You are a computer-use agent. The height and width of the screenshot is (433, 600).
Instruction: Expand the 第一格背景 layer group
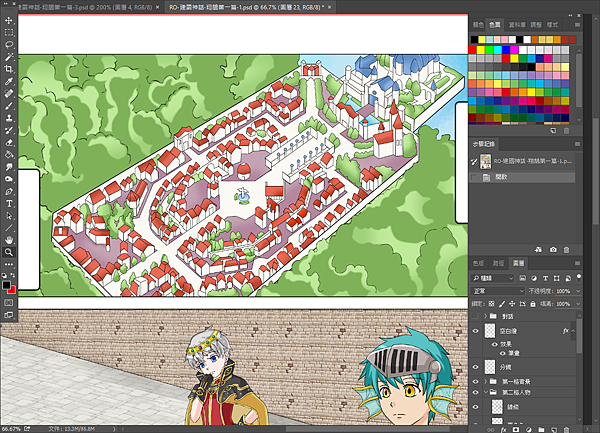click(x=485, y=381)
